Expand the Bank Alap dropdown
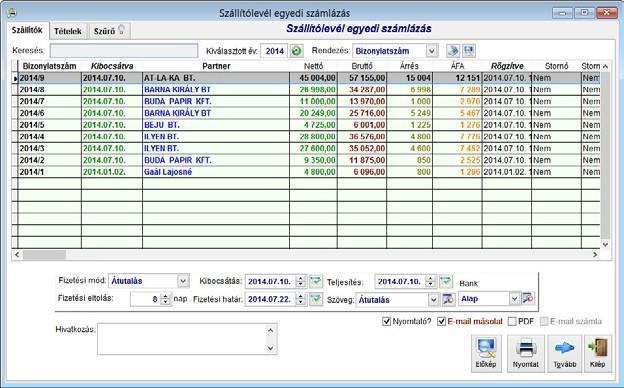Viewport: 624px width, 388px height. (x=514, y=299)
